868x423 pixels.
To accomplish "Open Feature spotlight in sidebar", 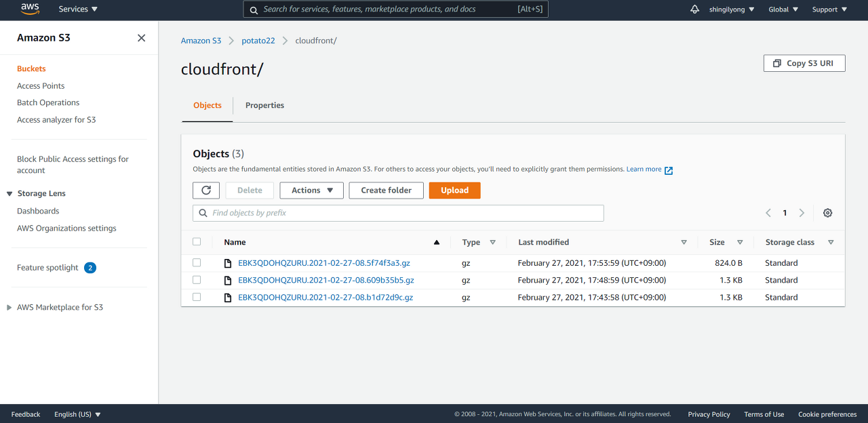I will (x=47, y=268).
